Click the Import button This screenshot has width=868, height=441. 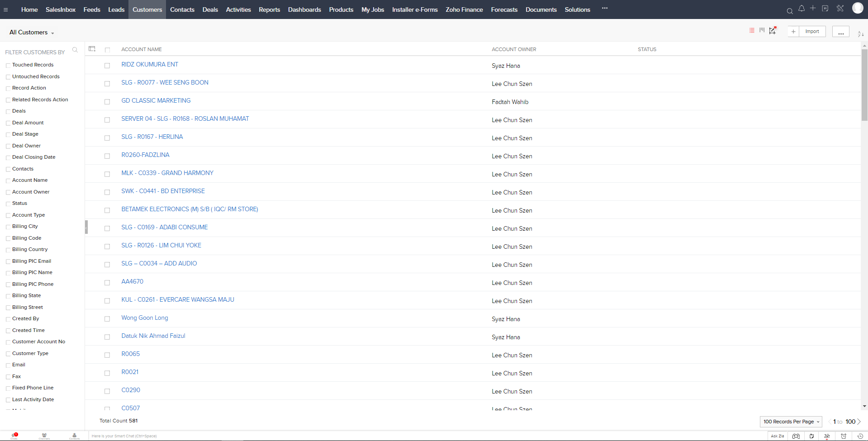[812, 32]
